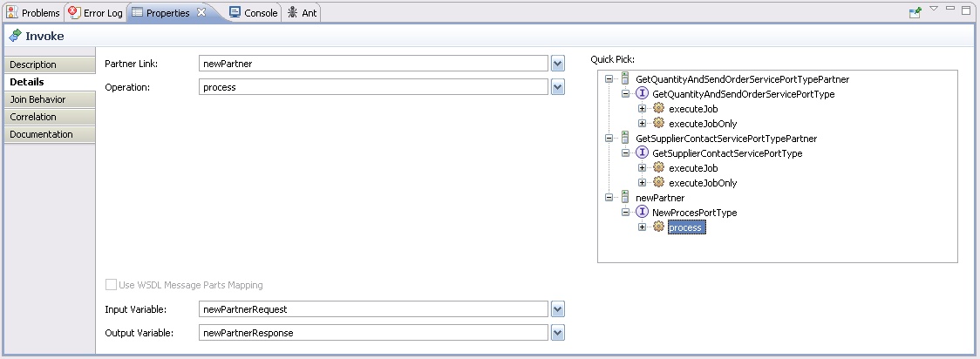This screenshot has width=980, height=359.
Task: Click the Input Variable text field
Action: [x=373, y=309]
